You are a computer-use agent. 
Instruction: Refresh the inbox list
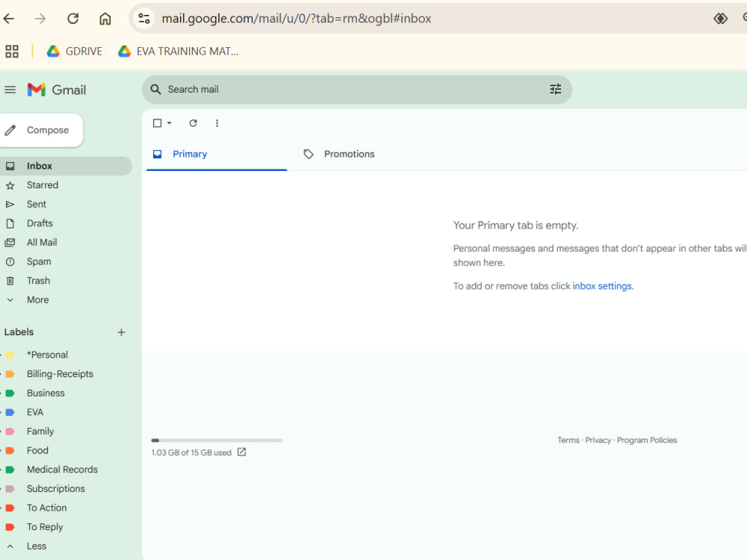tap(193, 123)
